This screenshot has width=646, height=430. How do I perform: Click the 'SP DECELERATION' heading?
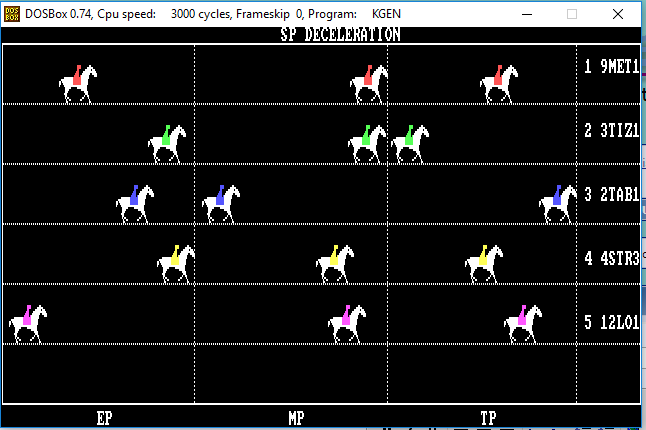click(x=340, y=35)
